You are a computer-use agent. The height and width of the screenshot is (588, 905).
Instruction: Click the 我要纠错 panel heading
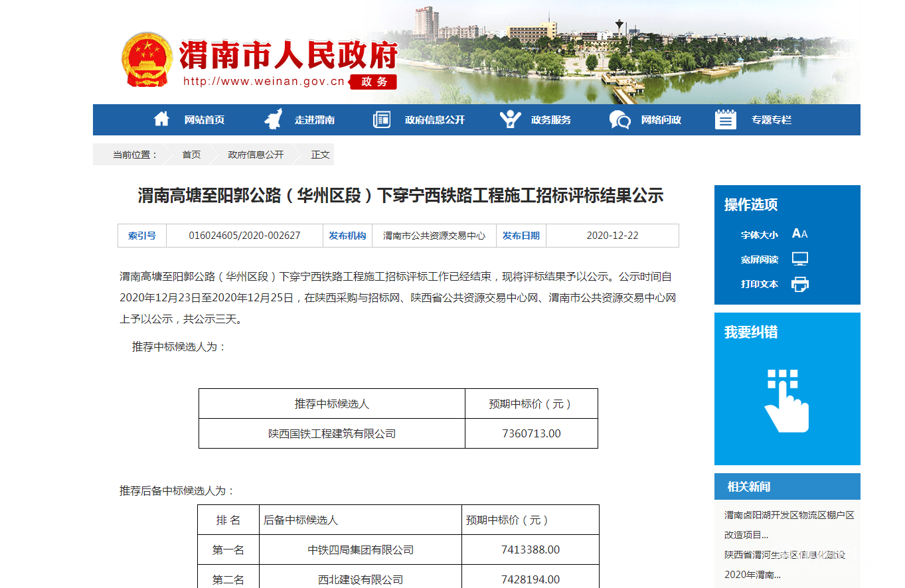(x=751, y=332)
